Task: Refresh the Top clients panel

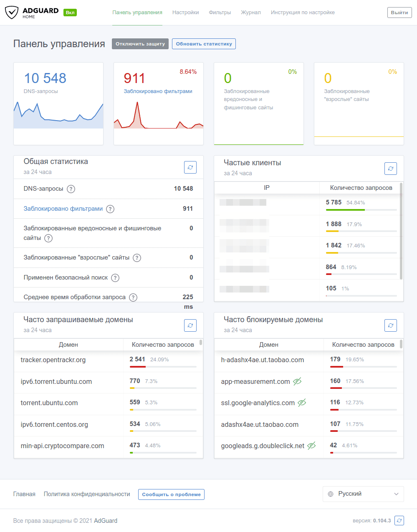Action: (x=390, y=169)
